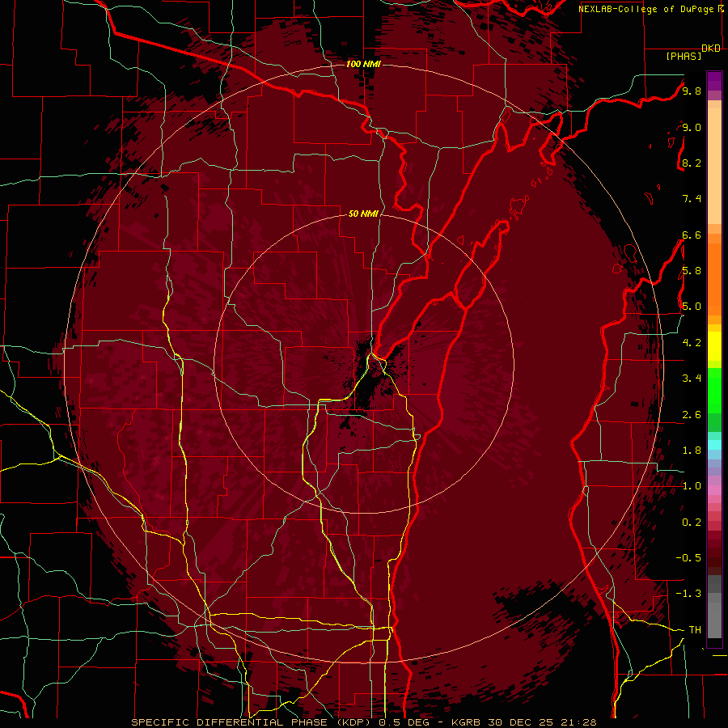Image resolution: width=728 pixels, height=728 pixels.
Task: Click the "NEXLAB-College of DuPage" credit text
Action: pos(647,9)
